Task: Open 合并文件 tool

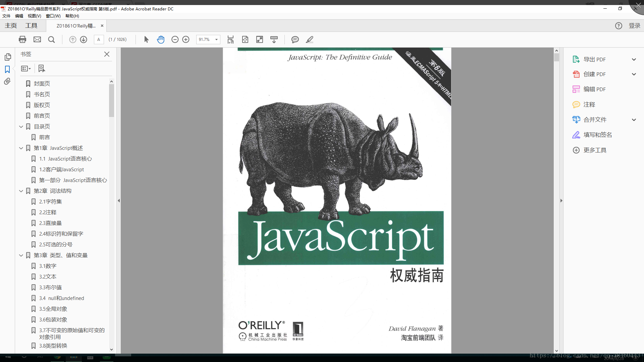Action: (x=595, y=120)
